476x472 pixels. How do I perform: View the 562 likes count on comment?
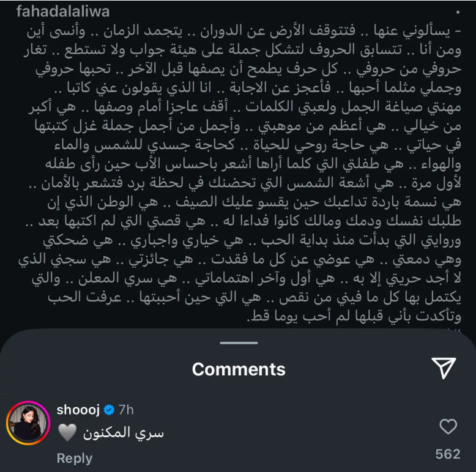(x=448, y=454)
